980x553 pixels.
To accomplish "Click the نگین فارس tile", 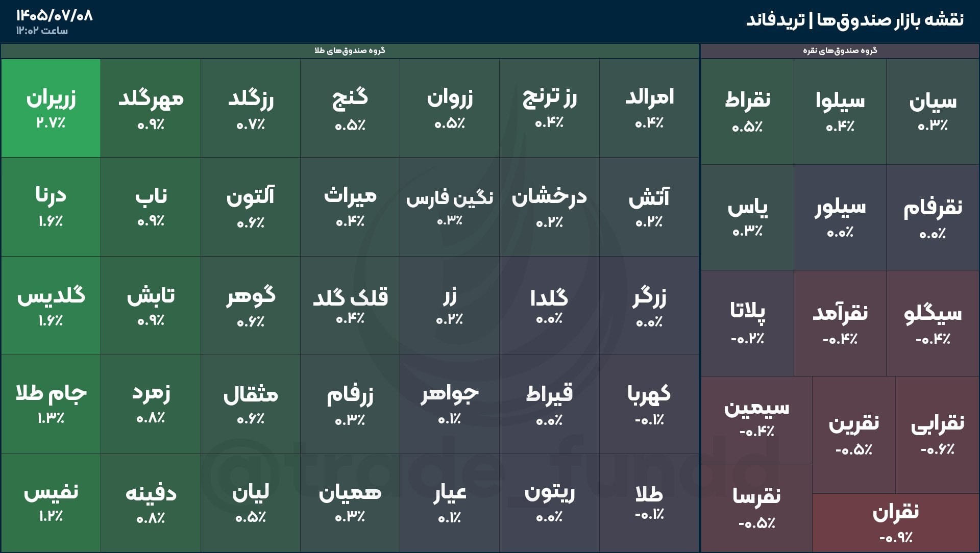I will (450, 207).
